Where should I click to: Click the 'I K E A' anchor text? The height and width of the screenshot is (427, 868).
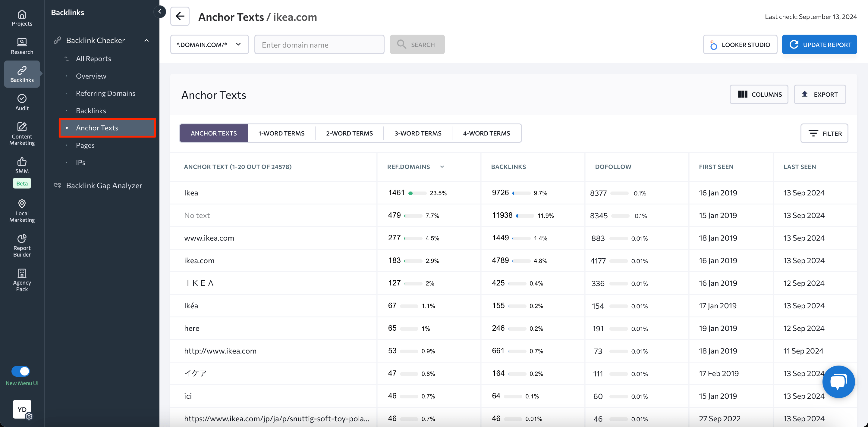(200, 283)
